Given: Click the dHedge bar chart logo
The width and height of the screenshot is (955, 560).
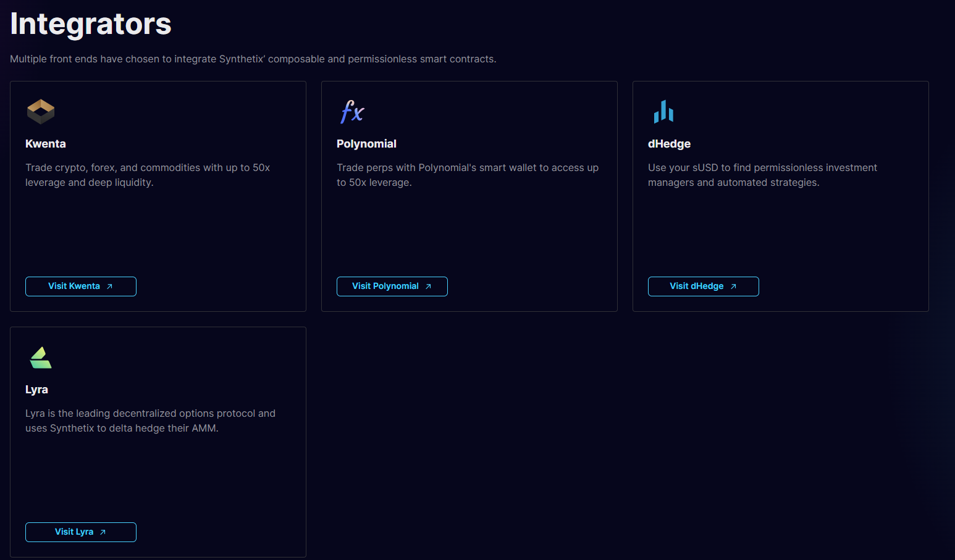Looking at the screenshot, I should [663, 112].
